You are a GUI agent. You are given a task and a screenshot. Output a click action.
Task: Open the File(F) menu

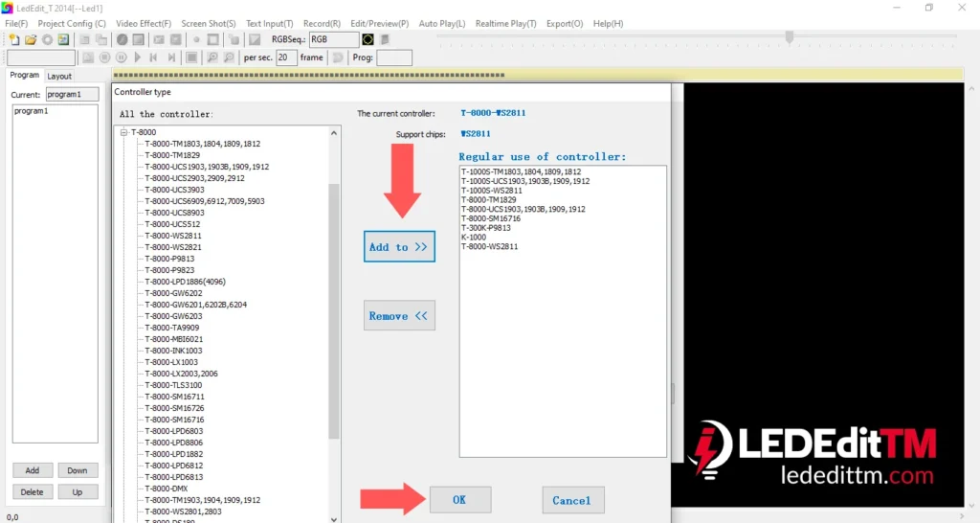[16, 23]
